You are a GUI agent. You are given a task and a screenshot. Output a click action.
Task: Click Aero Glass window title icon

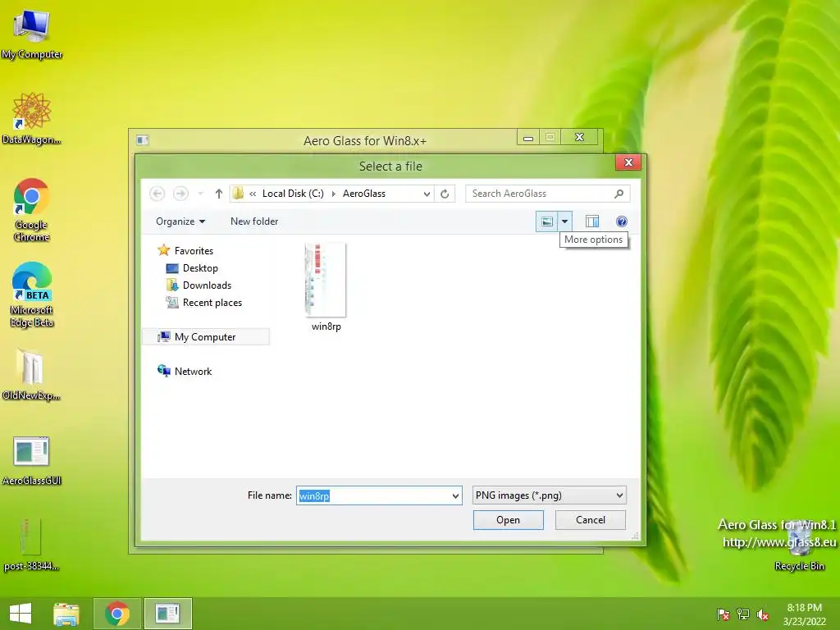(x=142, y=139)
